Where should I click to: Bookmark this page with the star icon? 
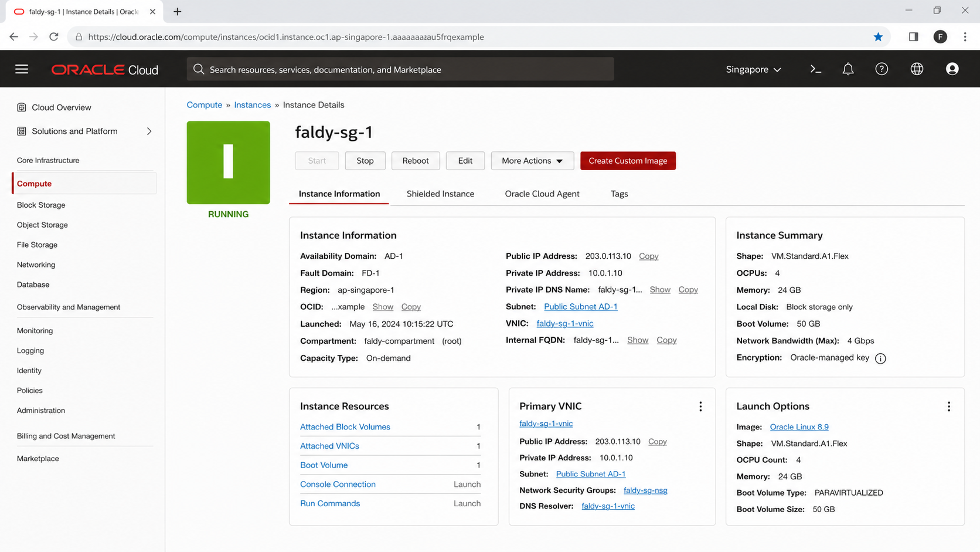pos(878,37)
